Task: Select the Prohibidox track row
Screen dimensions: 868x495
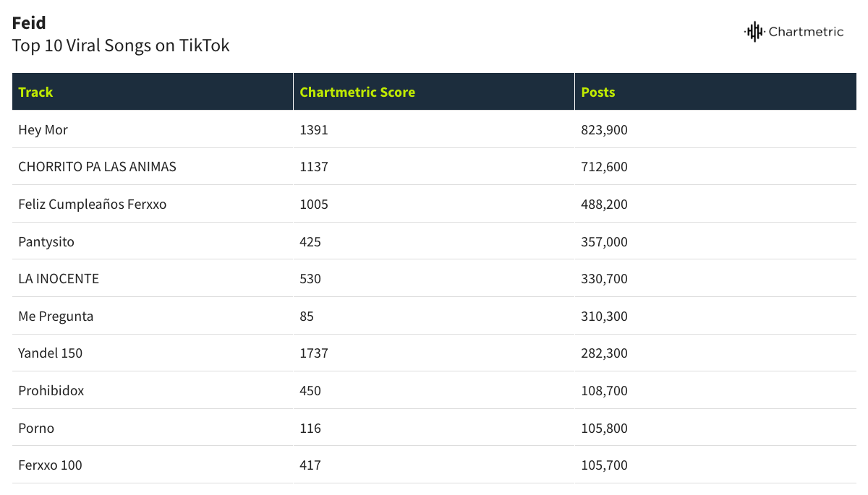Action: (x=434, y=391)
